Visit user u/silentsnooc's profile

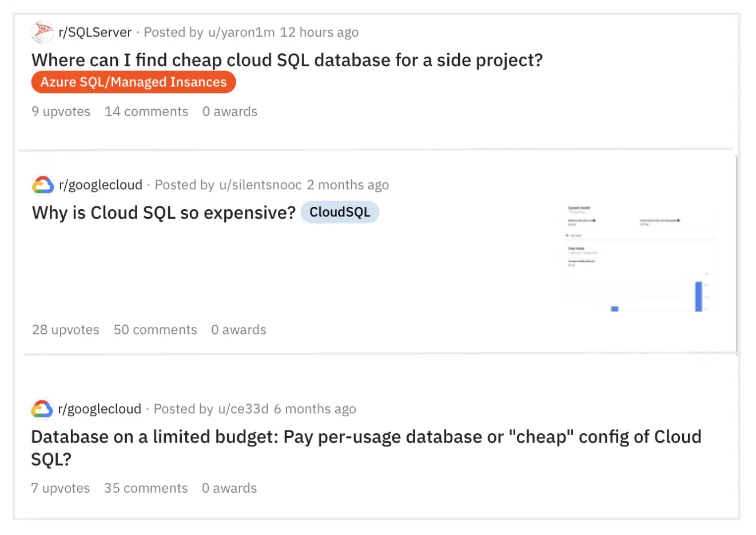tap(260, 185)
